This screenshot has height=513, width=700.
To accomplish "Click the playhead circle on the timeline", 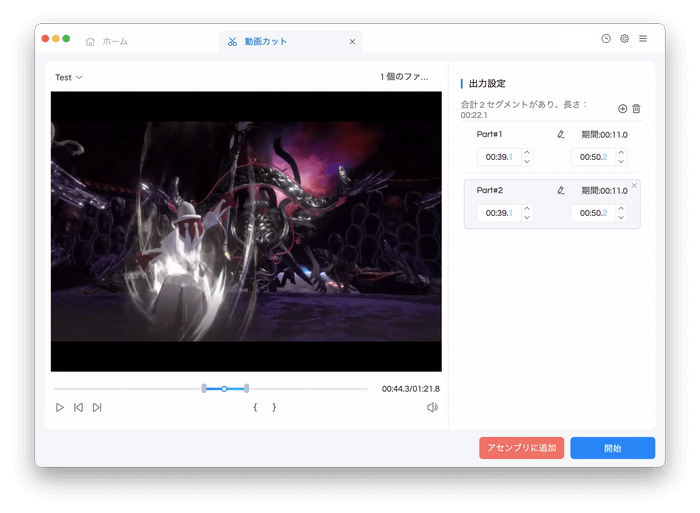I will (224, 389).
